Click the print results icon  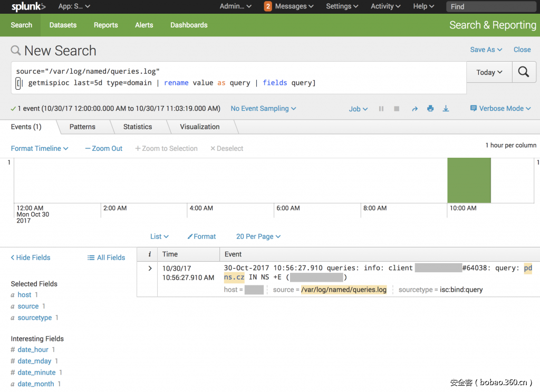tap(430, 109)
